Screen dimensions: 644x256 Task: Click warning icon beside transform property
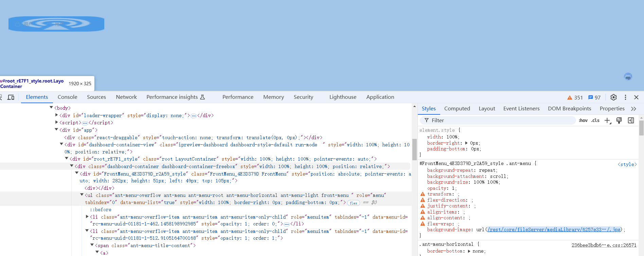point(423,194)
